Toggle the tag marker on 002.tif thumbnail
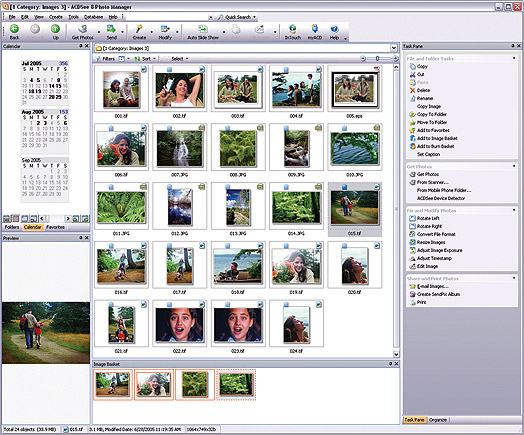The height and width of the screenshot is (435, 524). tap(169, 69)
